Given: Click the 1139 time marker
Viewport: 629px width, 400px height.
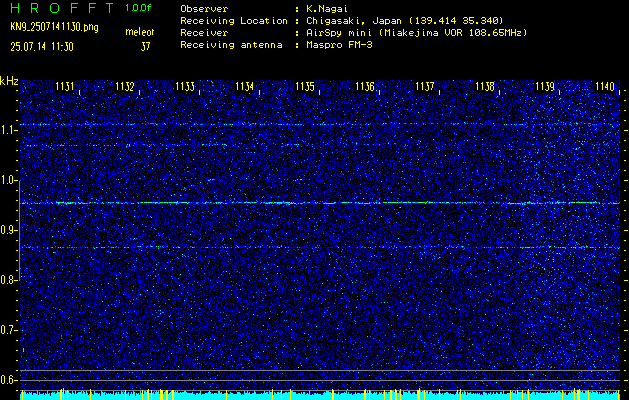Looking at the screenshot, I should pyautogui.click(x=545, y=87).
